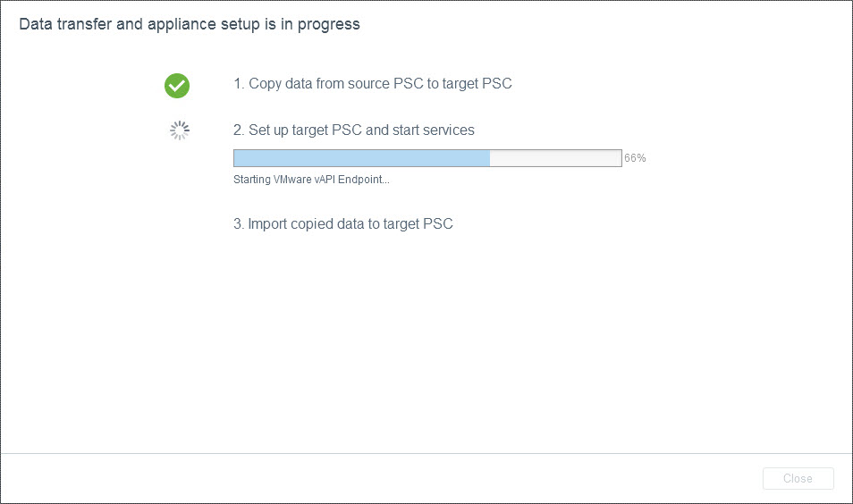Click the empty remainder of the progress bar
Image resolution: width=853 pixels, height=504 pixels.
coord(555,158)
